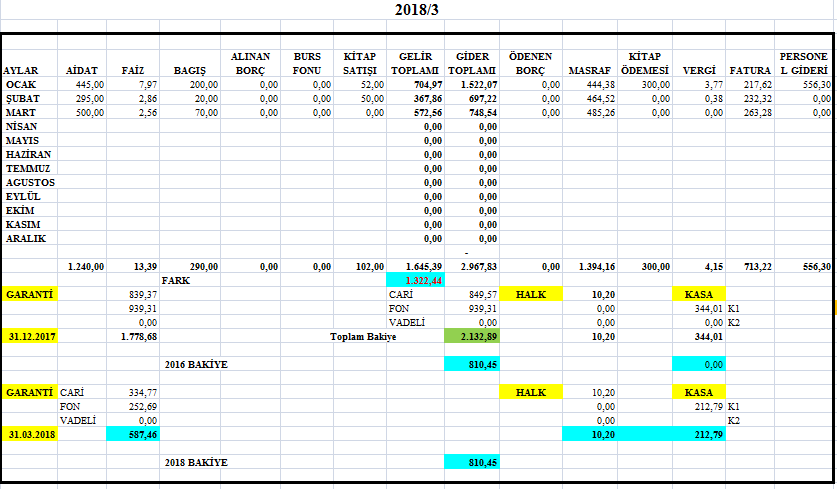The image size is (837, 489).
Task: Select the 2018 BAKİYE 810,45 cell
Action: pos(472,462)
